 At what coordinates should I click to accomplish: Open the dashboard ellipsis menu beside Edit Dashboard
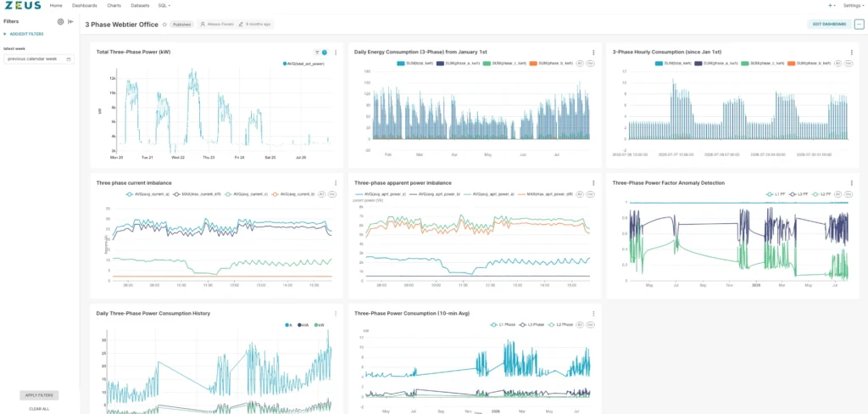click(860, 25)
